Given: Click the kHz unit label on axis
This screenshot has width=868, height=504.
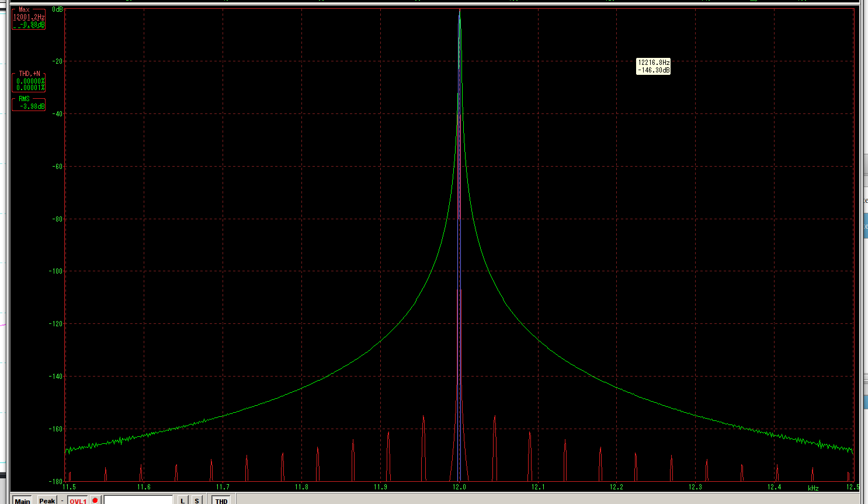Looking at the screenshot, I should pos(813,488).
